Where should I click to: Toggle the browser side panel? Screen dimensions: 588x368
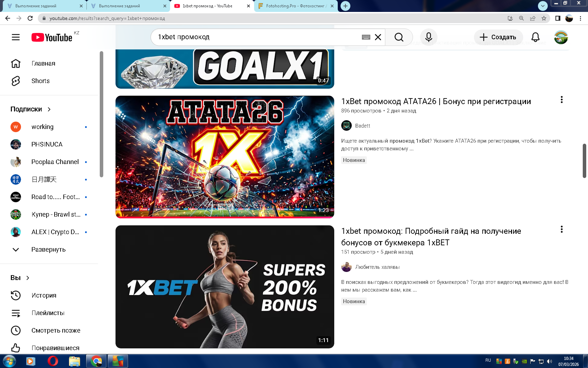[x=558, y=18]
